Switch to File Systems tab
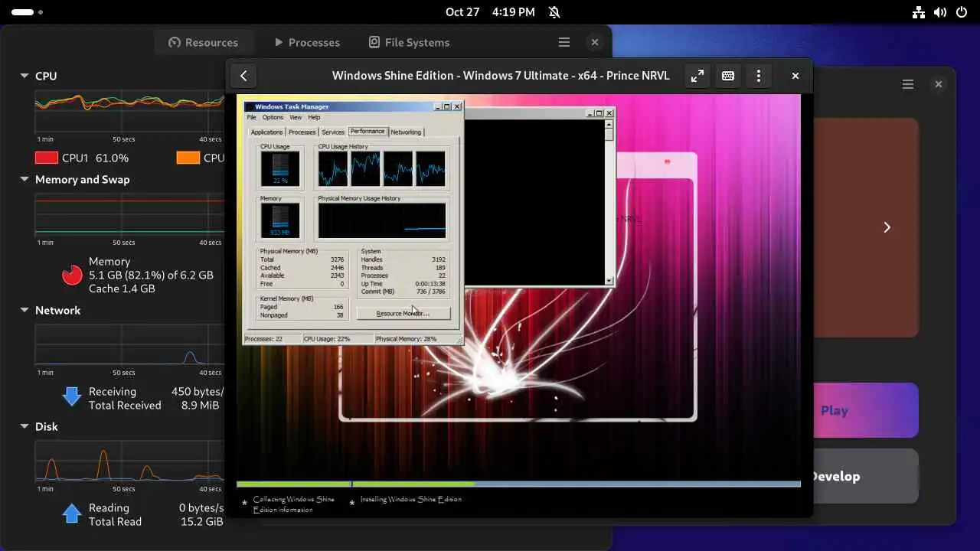Viewport: 980px width, 551px height. [x=409, y=42]
